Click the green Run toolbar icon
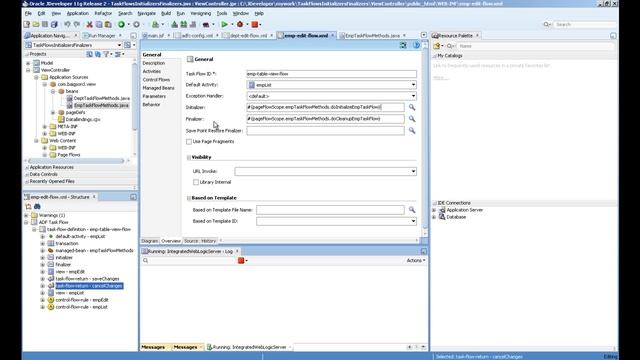640x360 pixels. [x=224, y=24]
